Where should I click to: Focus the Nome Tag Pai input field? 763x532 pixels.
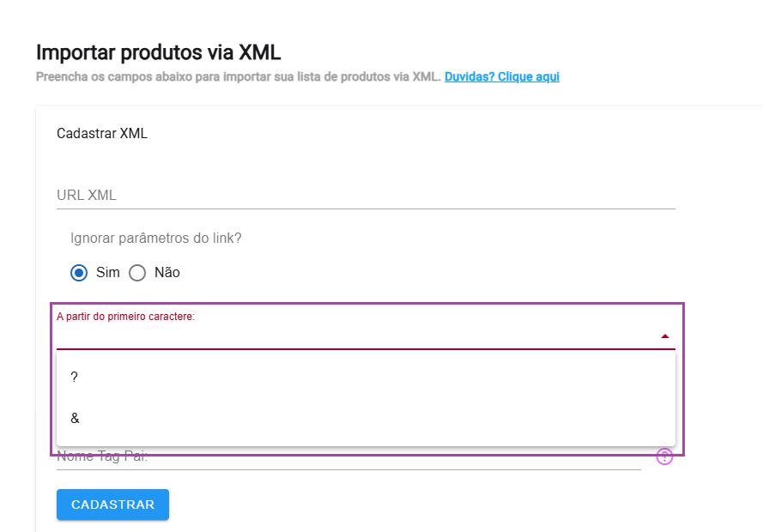[x=348, y=458]
